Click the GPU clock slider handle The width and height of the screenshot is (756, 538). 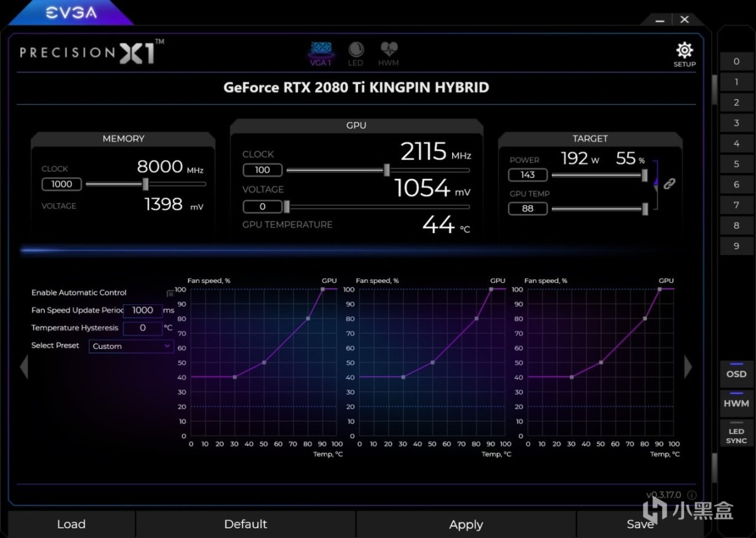386,170
